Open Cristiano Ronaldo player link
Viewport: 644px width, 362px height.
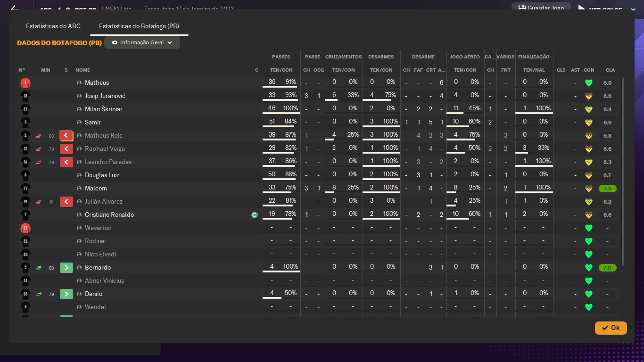pos(109,214)
